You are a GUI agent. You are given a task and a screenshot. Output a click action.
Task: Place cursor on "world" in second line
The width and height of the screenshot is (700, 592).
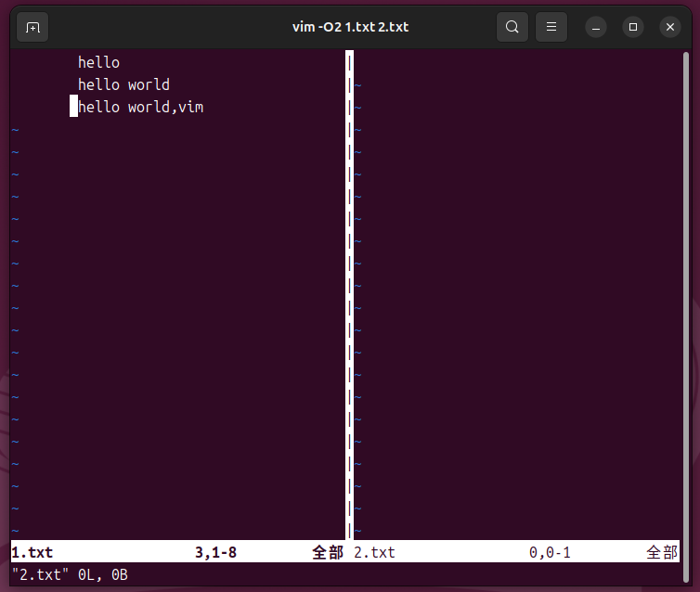point(149,84)
